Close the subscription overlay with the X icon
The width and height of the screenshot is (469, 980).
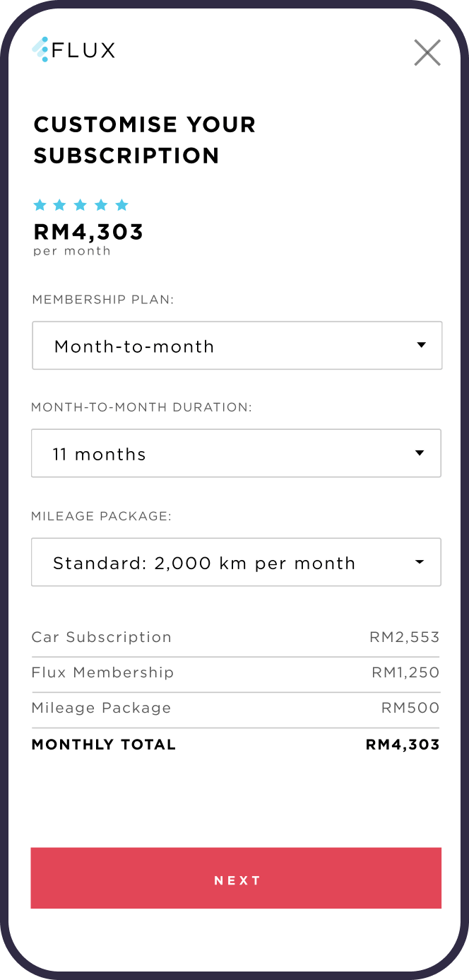pyautogui.click(x=427, y=52)
